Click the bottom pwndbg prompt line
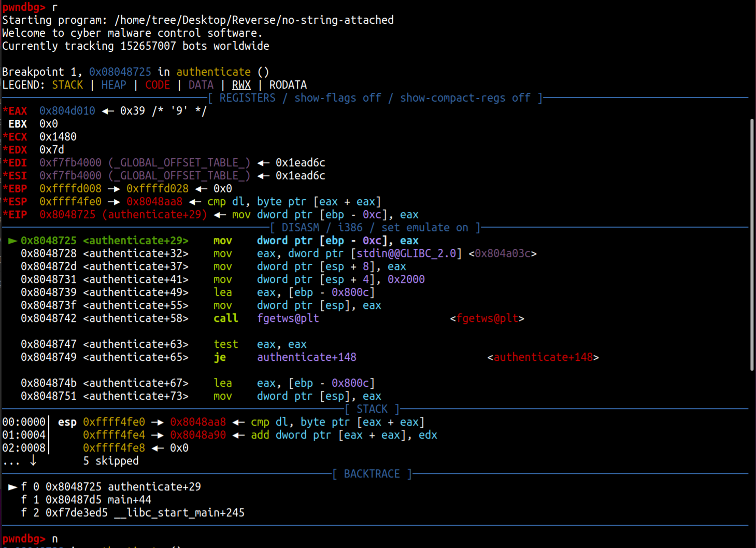Image resolution: width=756 pixels, height=548 pixels. pos(30,539)
